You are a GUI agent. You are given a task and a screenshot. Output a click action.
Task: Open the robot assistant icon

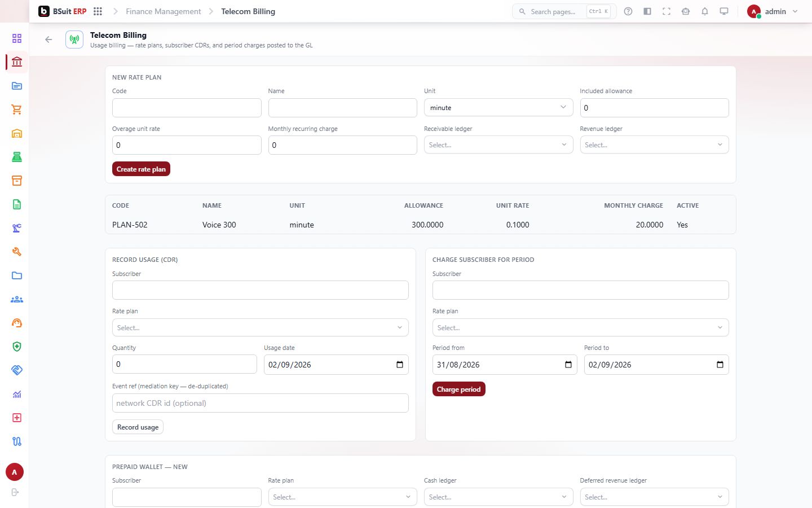click(x=686, y=11)
